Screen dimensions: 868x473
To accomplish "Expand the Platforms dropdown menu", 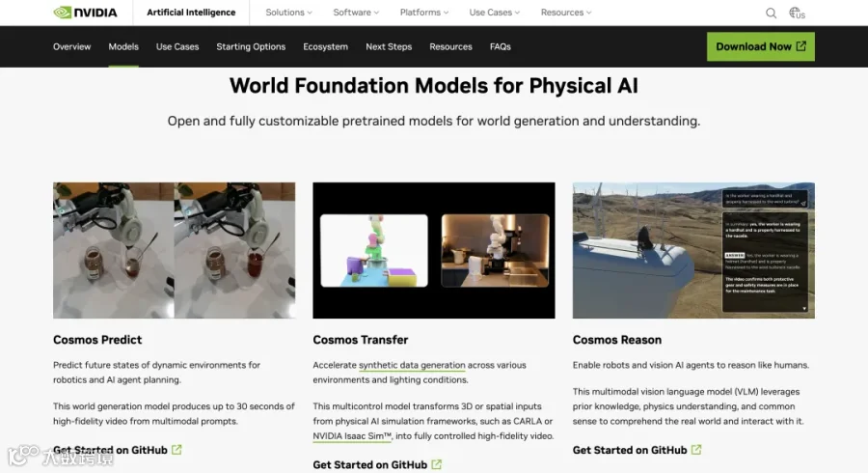I will pos(424,13).
